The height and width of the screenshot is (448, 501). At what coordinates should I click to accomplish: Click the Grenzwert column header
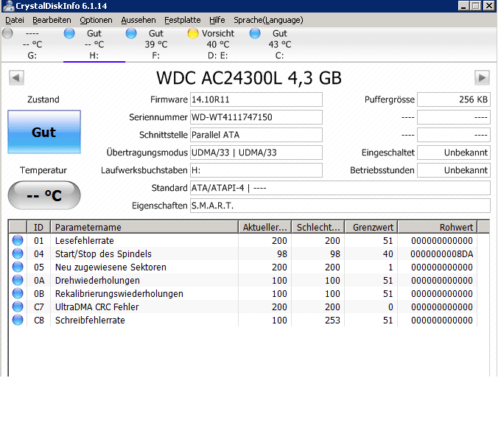371,227
